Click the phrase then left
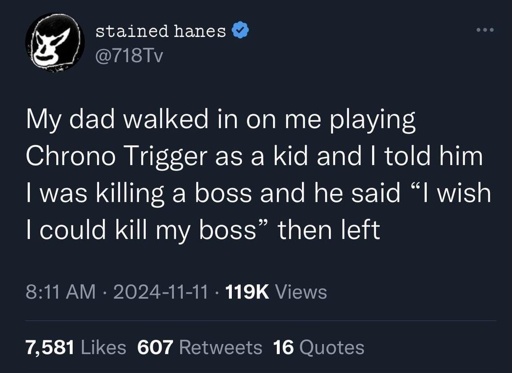 pyautogui.click(x=329, y=230)
